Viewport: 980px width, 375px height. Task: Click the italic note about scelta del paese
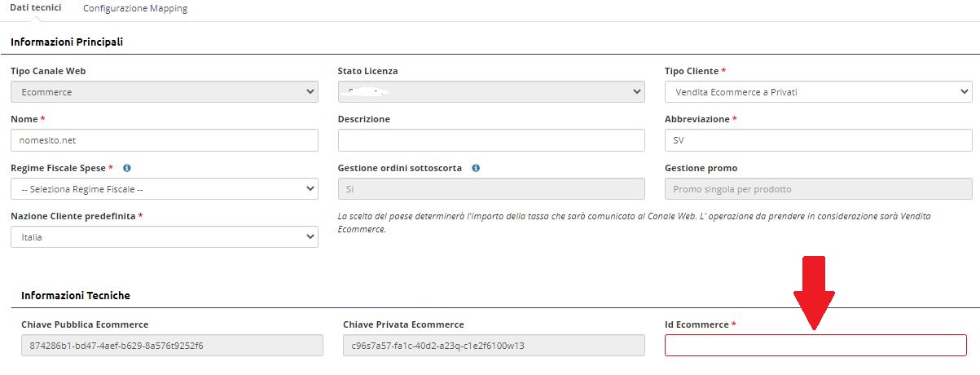[x=634, y=223]
